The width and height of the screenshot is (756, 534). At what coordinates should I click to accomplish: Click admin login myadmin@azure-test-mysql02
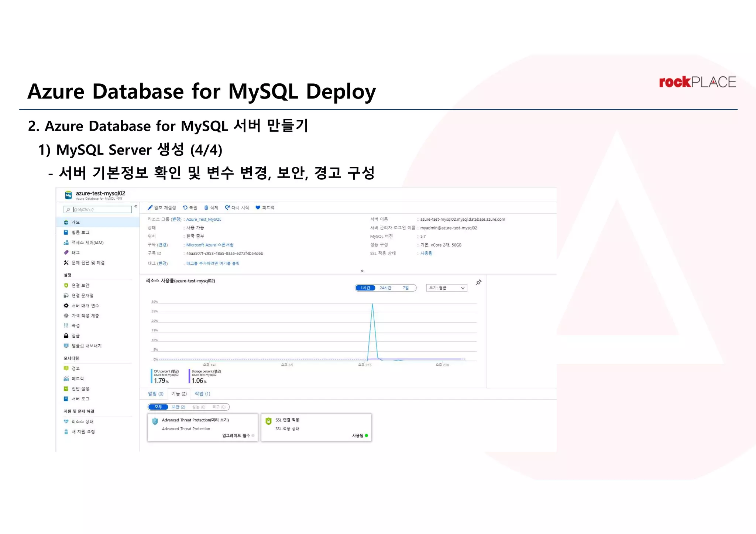click(449, 228)
